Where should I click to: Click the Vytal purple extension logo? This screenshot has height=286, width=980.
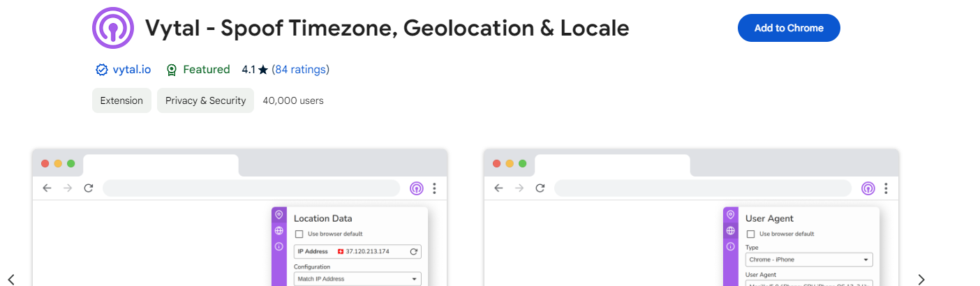coord(113,28)
